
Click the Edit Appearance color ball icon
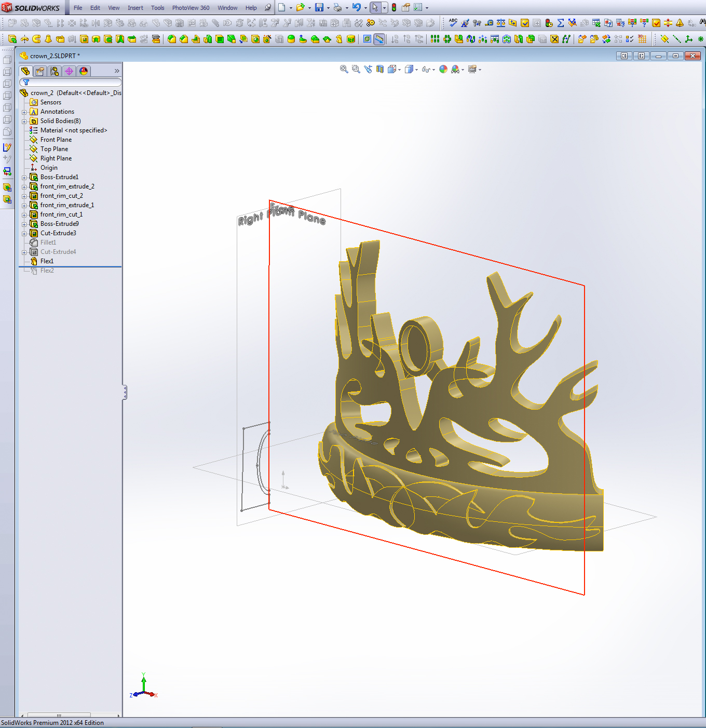point(443,69)
